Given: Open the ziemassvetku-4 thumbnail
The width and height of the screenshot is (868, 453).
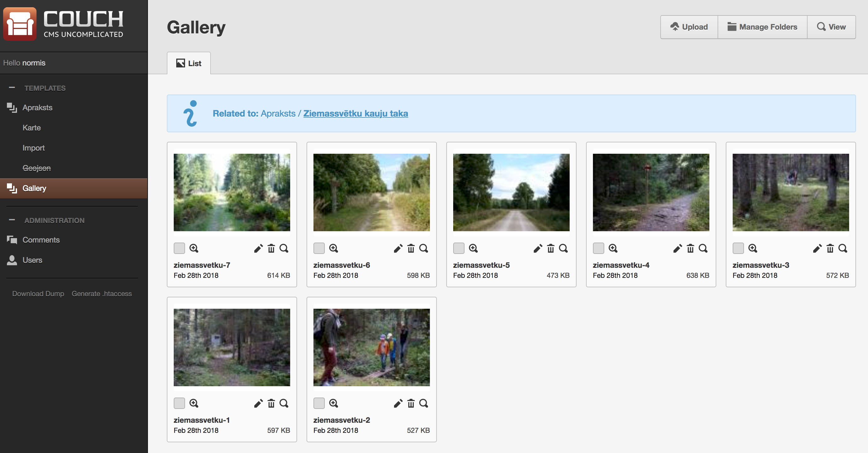Looking at the screenshot, I should [x=651, y=192].
